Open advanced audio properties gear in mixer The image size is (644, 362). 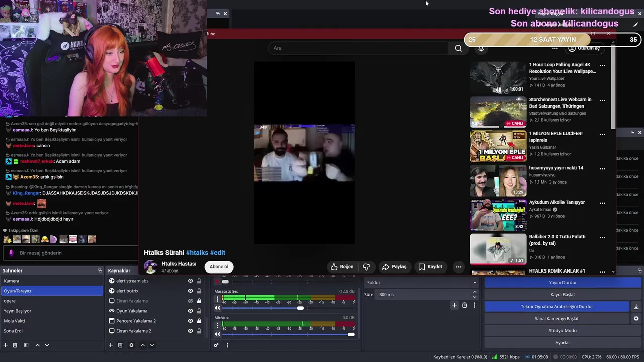216,345
